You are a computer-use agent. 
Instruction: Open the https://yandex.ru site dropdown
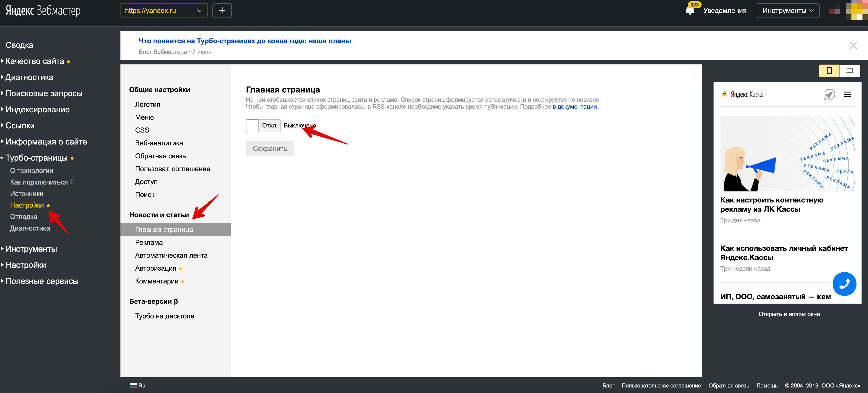point(164,10)
